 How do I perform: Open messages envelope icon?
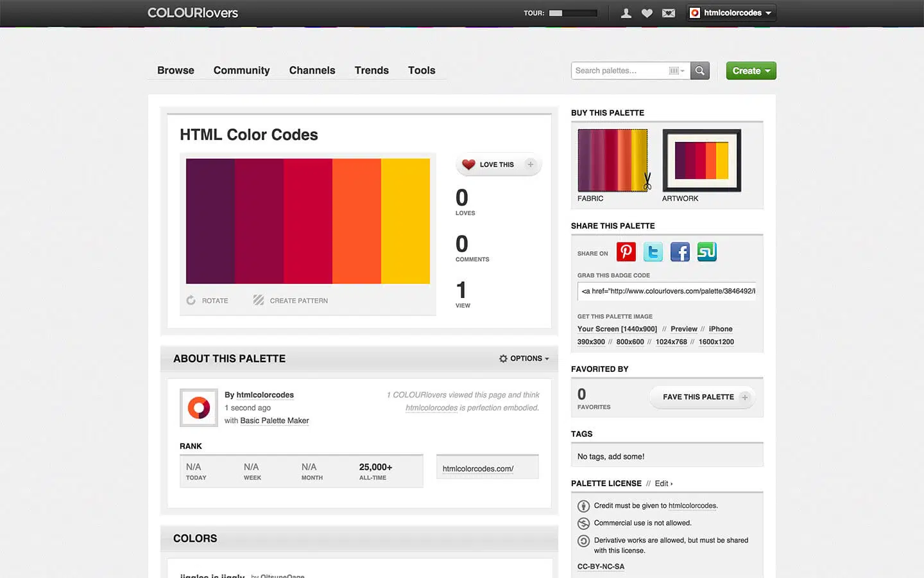coord(668,13)
